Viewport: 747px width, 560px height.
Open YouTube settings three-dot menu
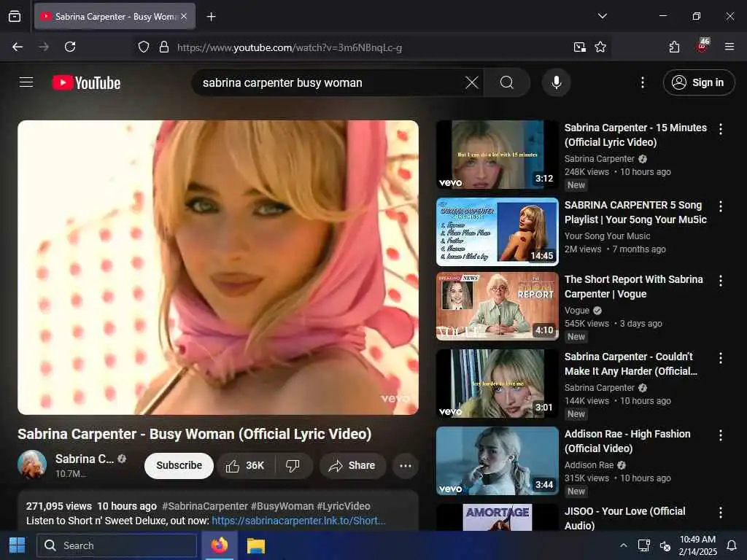(x=642, y=82)
